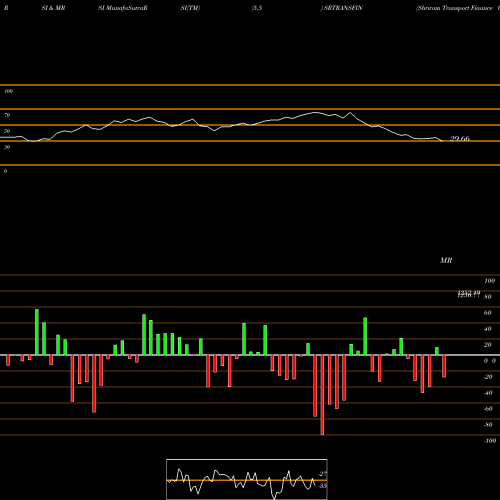Open the mini oscillator thumbnail chart
This screenshot has width=500, height=500.
[x=247, y=479]
